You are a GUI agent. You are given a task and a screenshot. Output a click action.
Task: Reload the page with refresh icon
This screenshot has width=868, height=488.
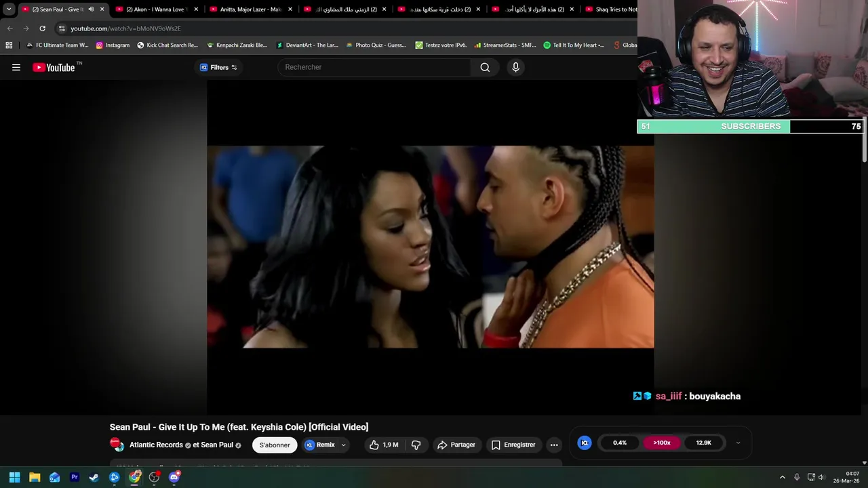pyautogui.click(x=42, y=28)
